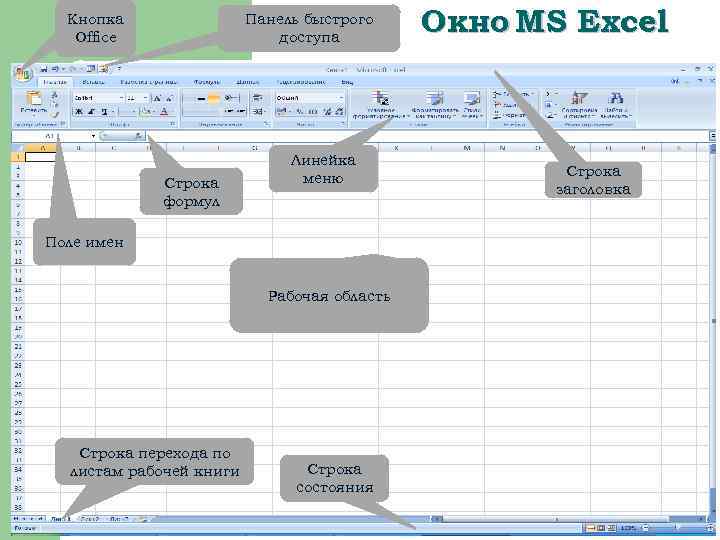
Task: Open the Format as Table gallery
Action: click(x=434, y=105)
